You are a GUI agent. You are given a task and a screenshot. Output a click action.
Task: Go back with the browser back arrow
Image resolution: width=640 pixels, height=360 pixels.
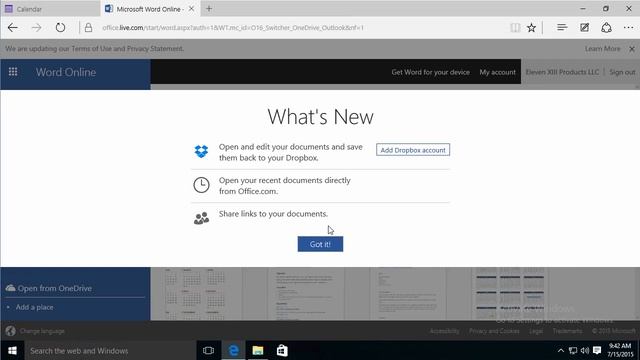coord(13,28)
